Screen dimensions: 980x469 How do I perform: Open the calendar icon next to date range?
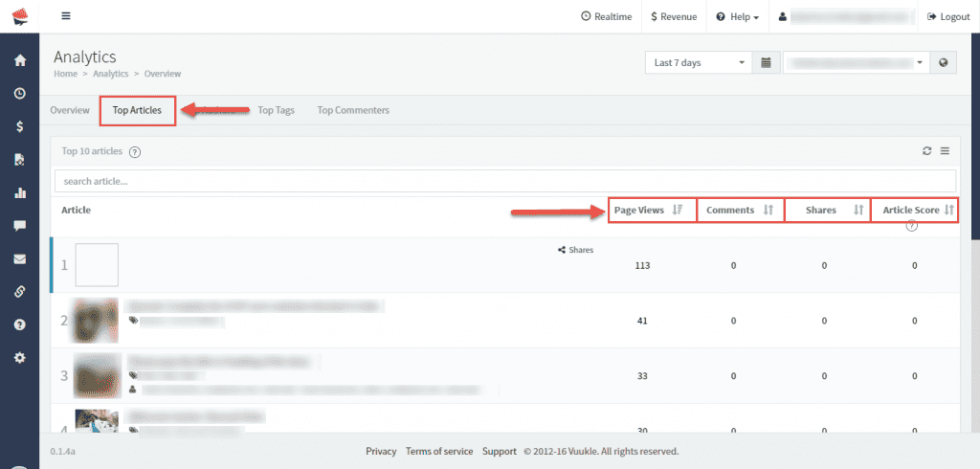point(766,63)
